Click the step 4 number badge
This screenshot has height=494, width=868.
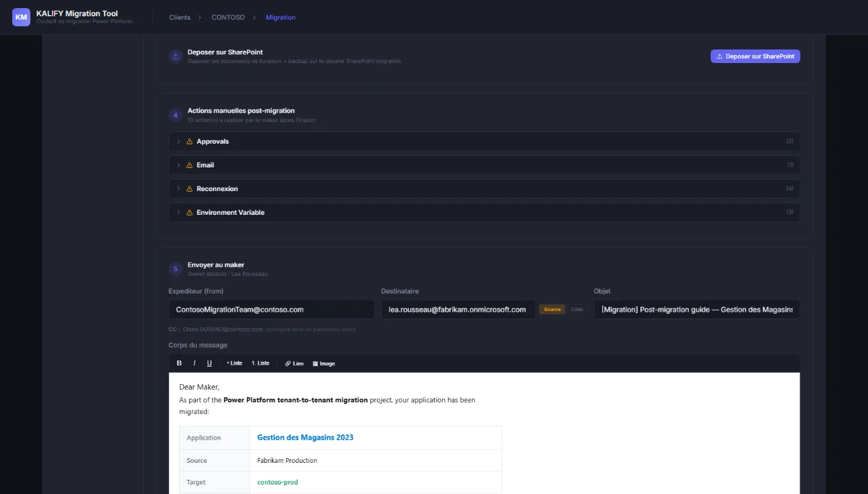click(176, 115)
